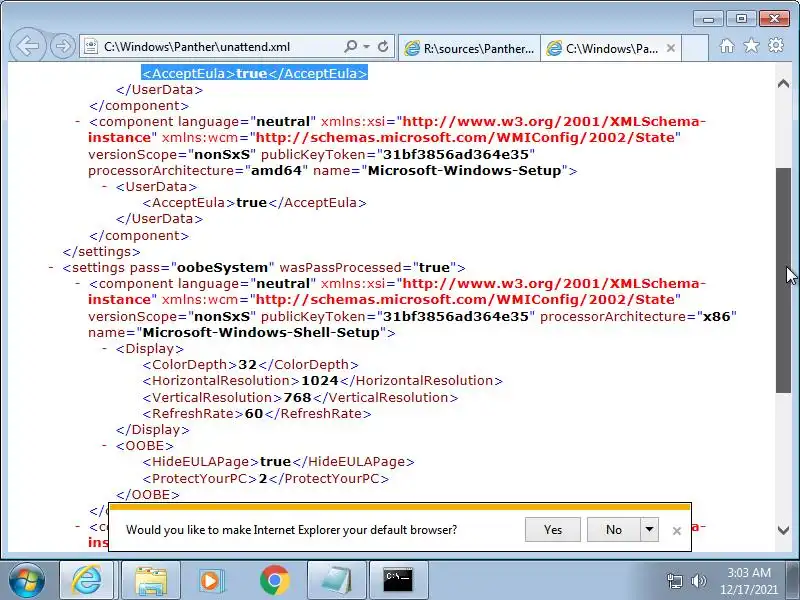Collapse the amd64 Microsoft-Windows-Setup component node
Image resolution: width=800 pixels, height=600 pixels.
[78, 122]
